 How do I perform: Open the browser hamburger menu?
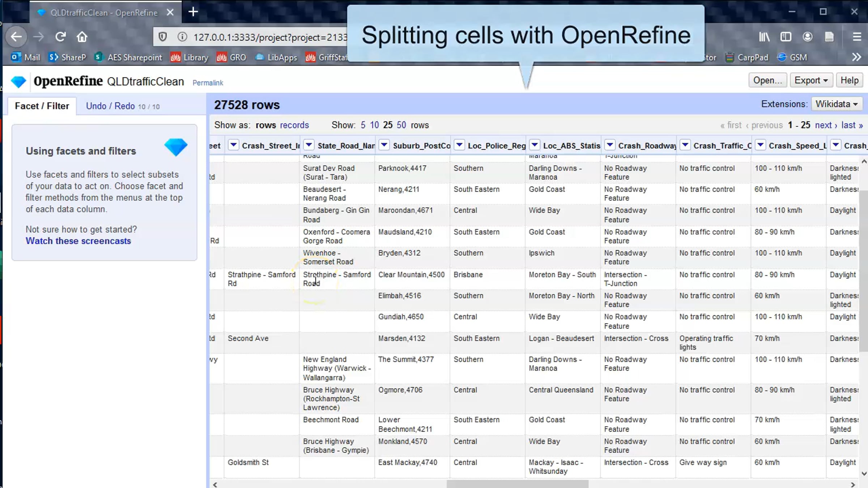(x=856, y=37)
